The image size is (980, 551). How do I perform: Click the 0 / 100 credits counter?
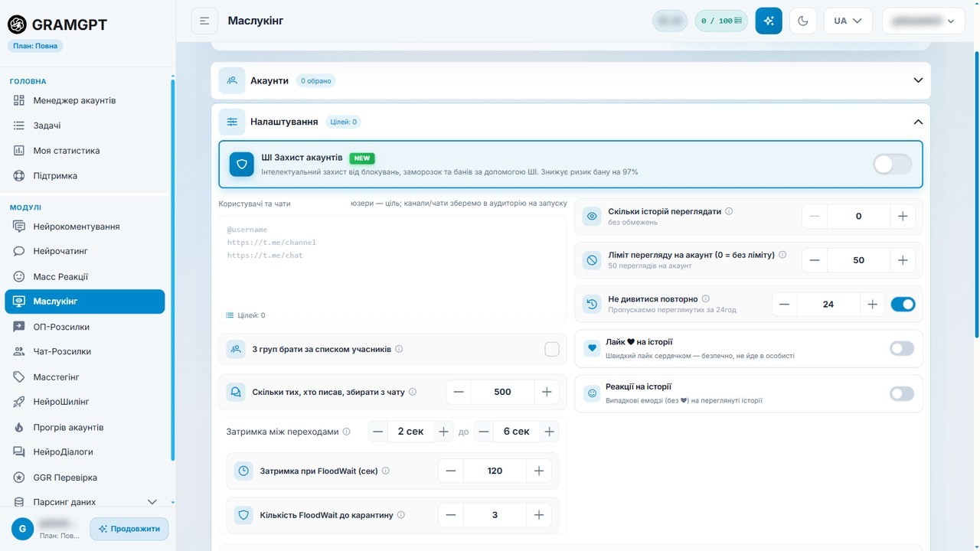click(x=721, y=21)
